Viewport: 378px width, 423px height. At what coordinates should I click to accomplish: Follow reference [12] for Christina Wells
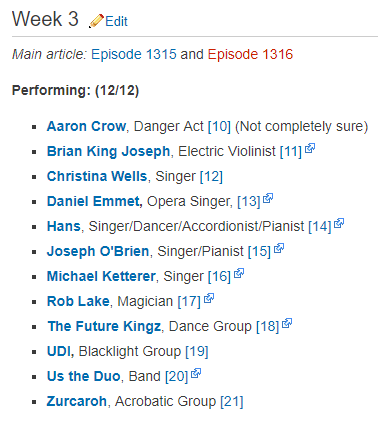[211, 177]
